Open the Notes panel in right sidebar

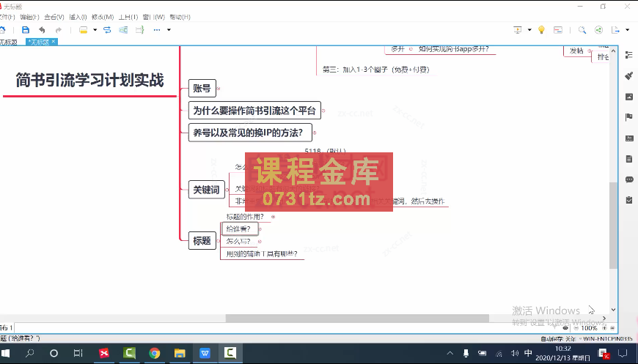(x=629, y=159)
